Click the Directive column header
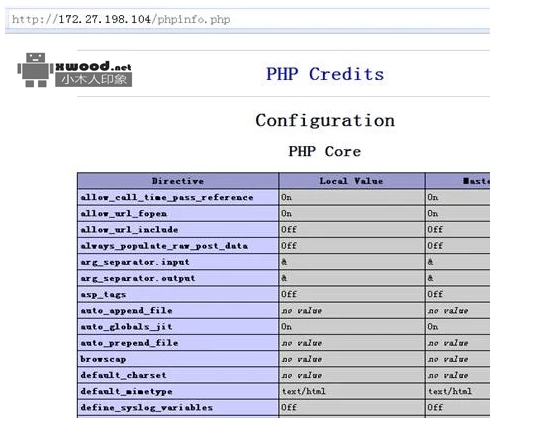 coord(178,181)
